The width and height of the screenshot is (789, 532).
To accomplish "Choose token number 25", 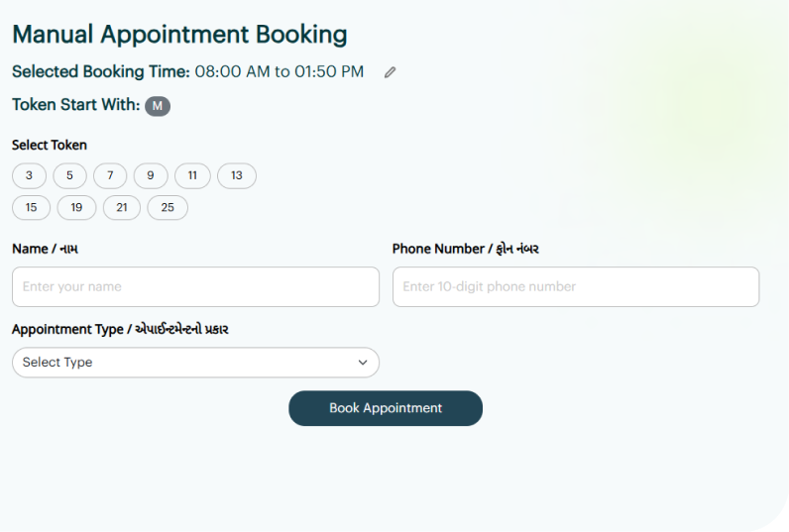I will [x=168, y=208].
